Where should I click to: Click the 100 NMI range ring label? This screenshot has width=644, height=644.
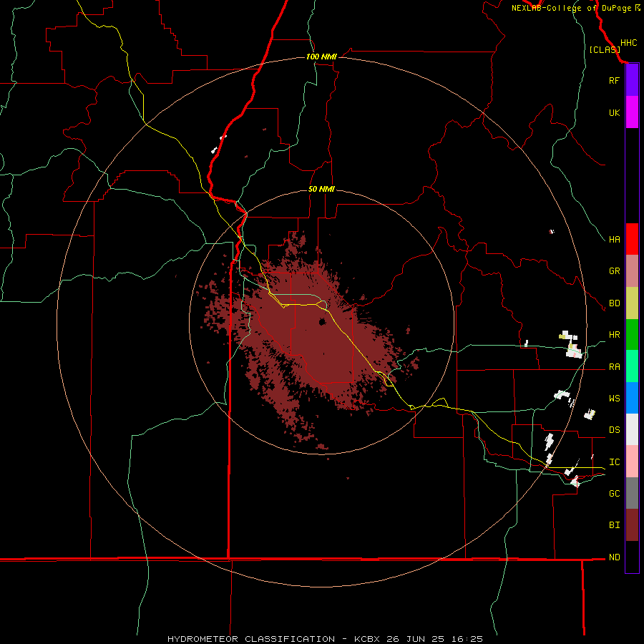click(321, 57)
